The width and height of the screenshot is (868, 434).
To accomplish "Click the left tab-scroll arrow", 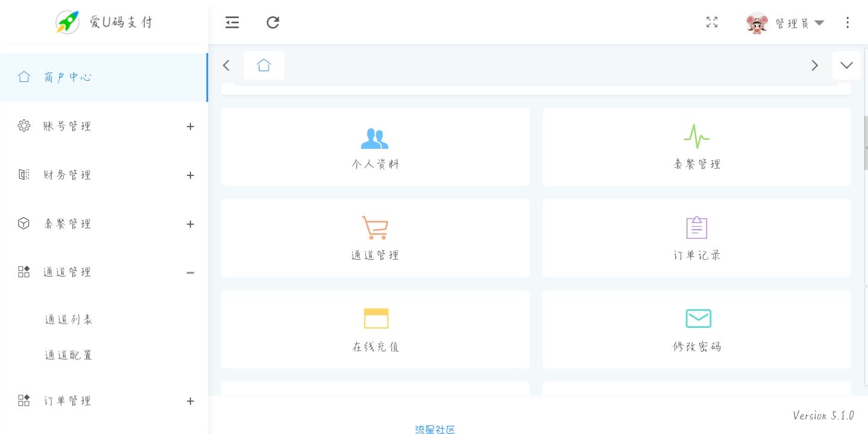I will point(226,65).
